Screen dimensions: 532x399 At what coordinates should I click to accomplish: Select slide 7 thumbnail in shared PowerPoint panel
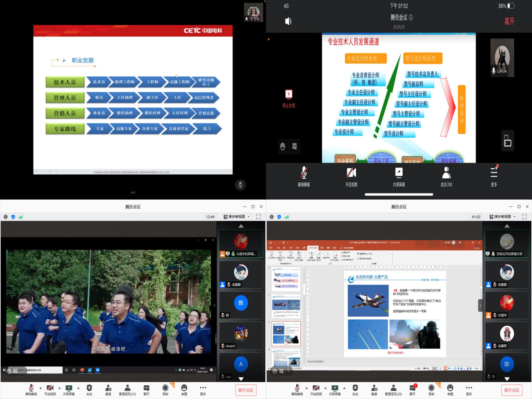click(x=286, y=306)
